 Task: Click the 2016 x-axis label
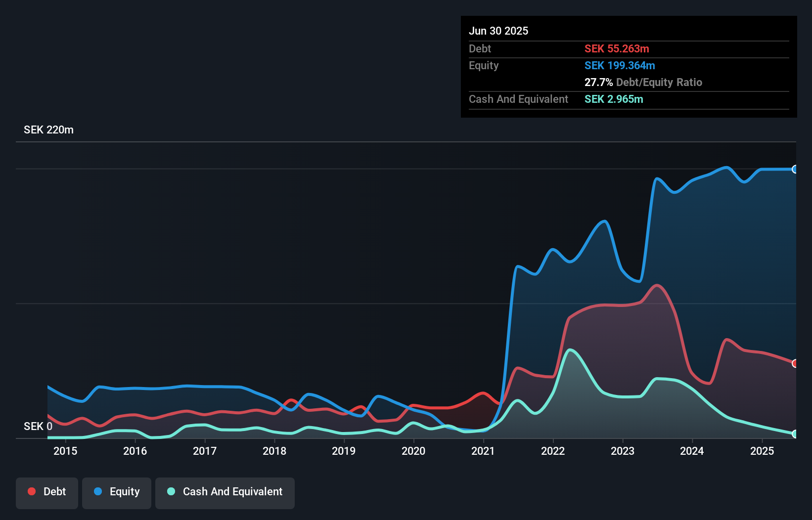tap(135, 451)
